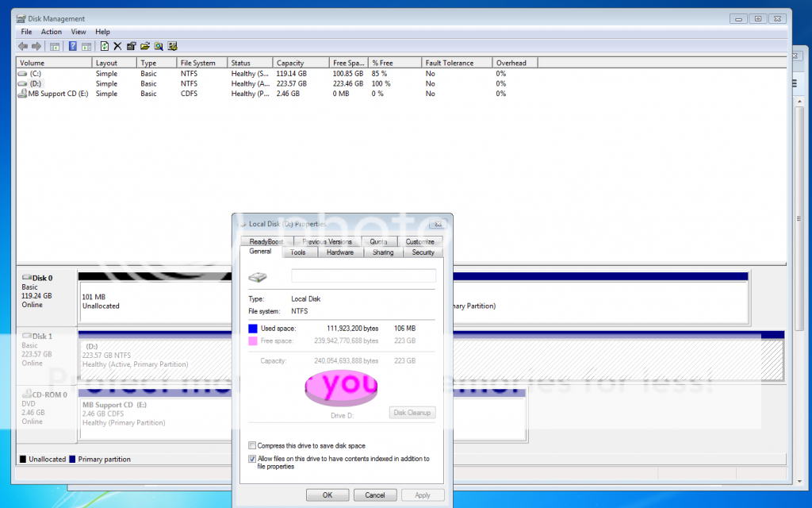Click the blue Help toolbar icon
Screen dimensions: 812x508
[73, 46]
